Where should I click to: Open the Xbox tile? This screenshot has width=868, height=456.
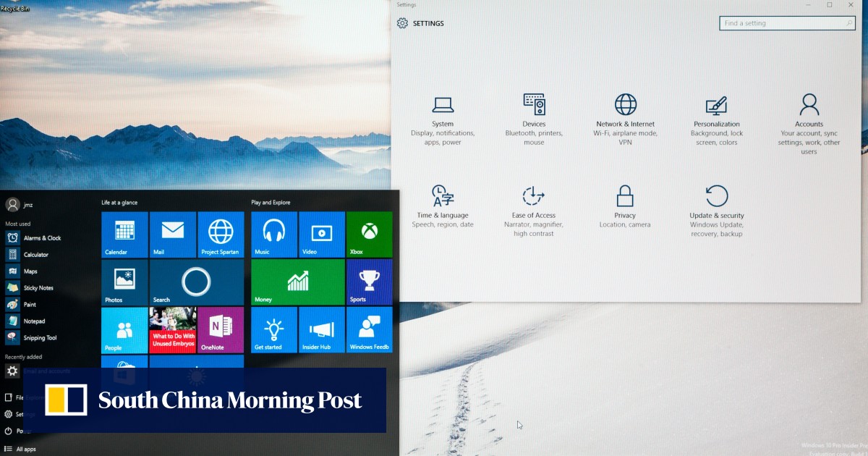coord(369,235)
